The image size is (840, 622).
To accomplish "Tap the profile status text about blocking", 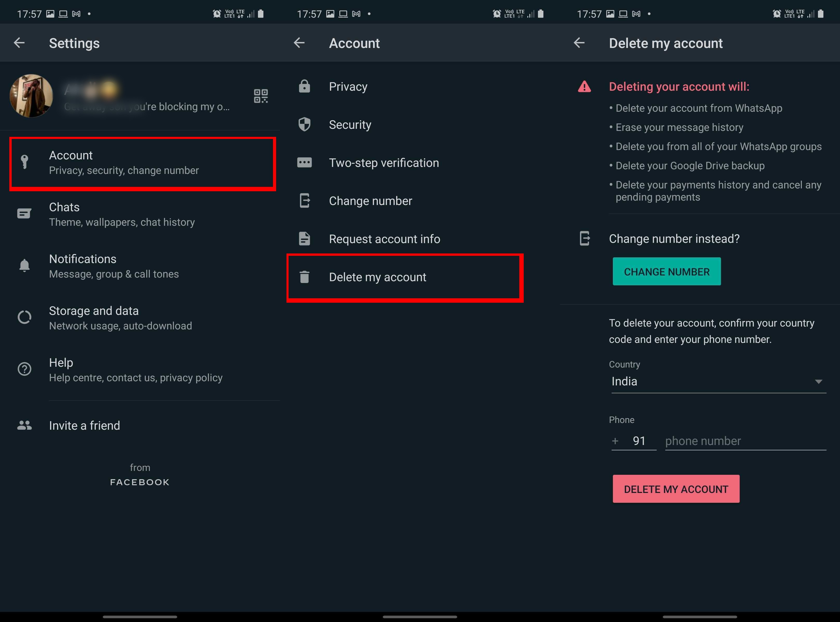I will point(147,107).
